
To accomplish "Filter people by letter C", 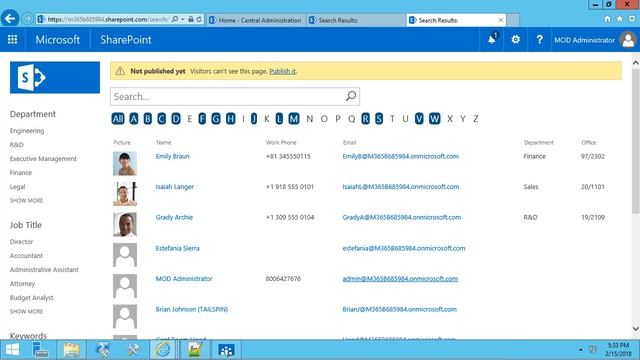I will pyautogui.click(x=162, y=118).
